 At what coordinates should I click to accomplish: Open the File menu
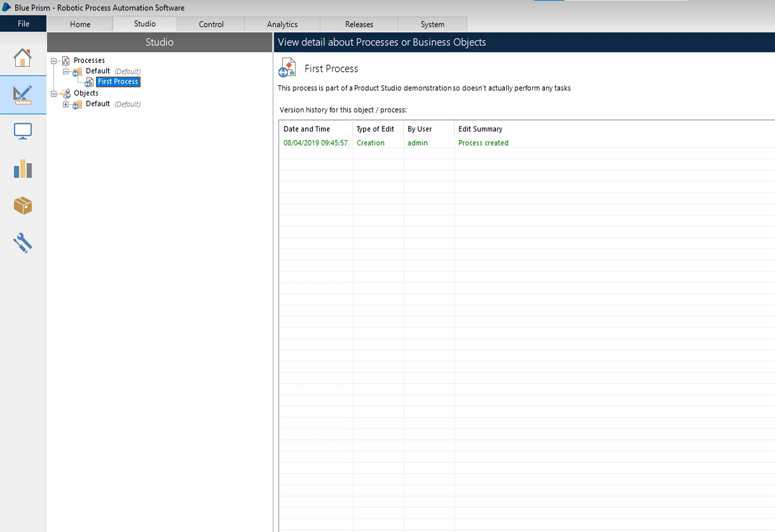point(24,24)
